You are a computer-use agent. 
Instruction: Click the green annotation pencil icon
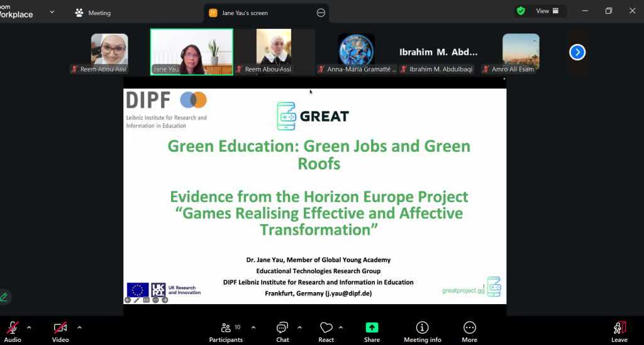pyautogui.click(x=4, y=297)
